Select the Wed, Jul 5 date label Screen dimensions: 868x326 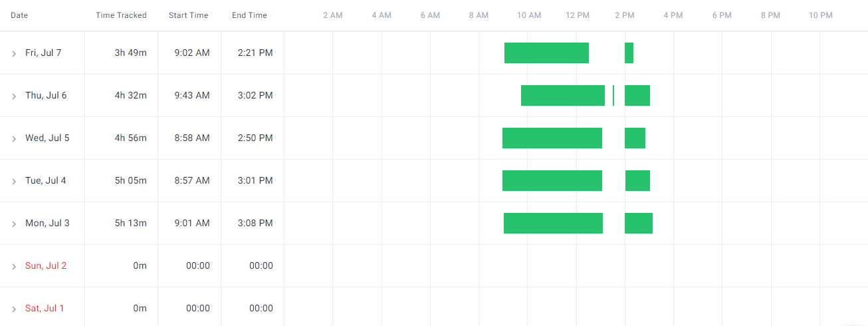(47, 138)
